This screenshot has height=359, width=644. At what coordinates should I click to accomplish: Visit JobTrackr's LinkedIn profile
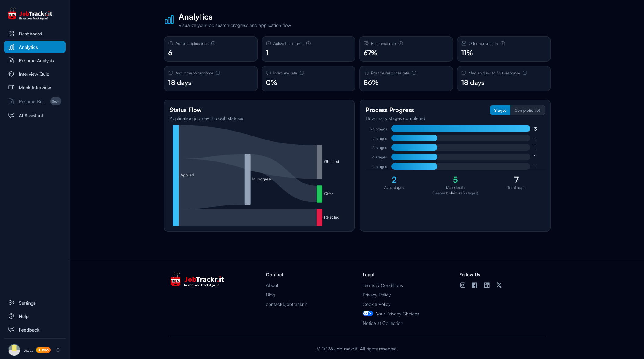487,285
